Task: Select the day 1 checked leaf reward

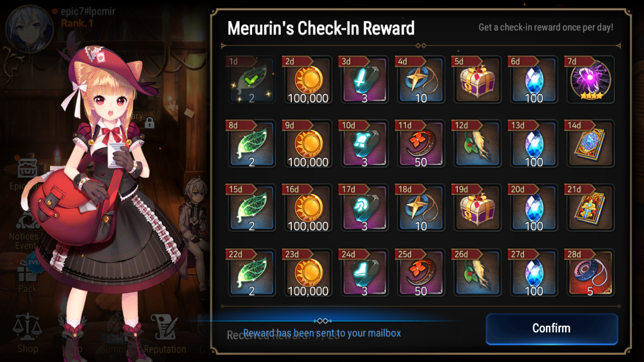Action: [252, 80]
